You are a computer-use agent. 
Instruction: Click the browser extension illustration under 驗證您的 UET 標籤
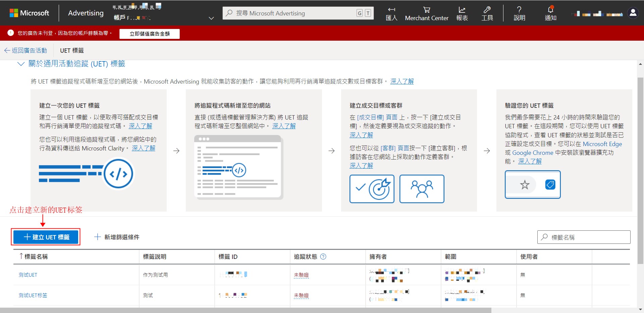[x=533, y=184]
